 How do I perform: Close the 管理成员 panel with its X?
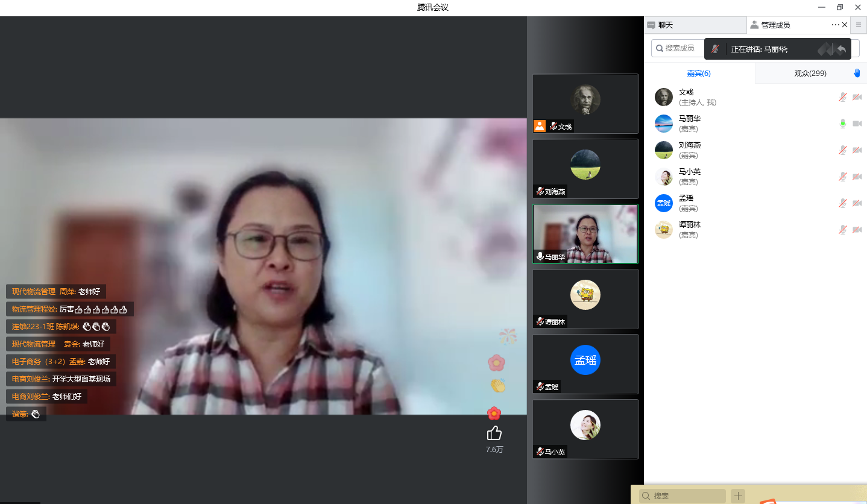[x=845, y=25]
